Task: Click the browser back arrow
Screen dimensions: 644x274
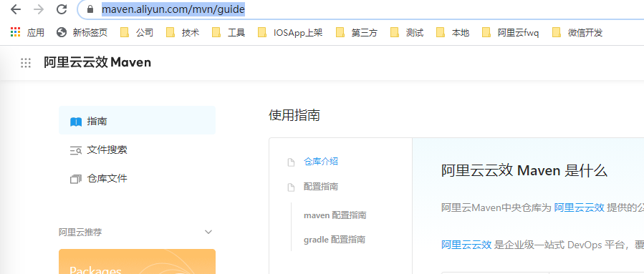Action: (16, 9)
